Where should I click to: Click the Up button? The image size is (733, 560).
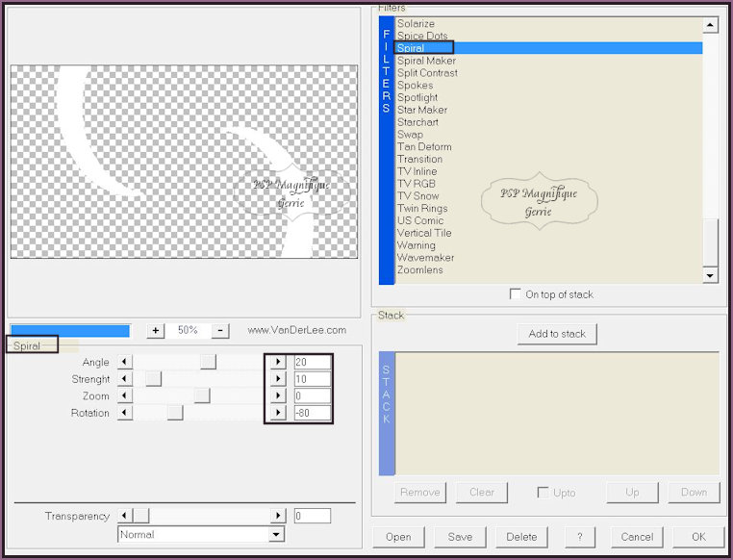point(632,493)
